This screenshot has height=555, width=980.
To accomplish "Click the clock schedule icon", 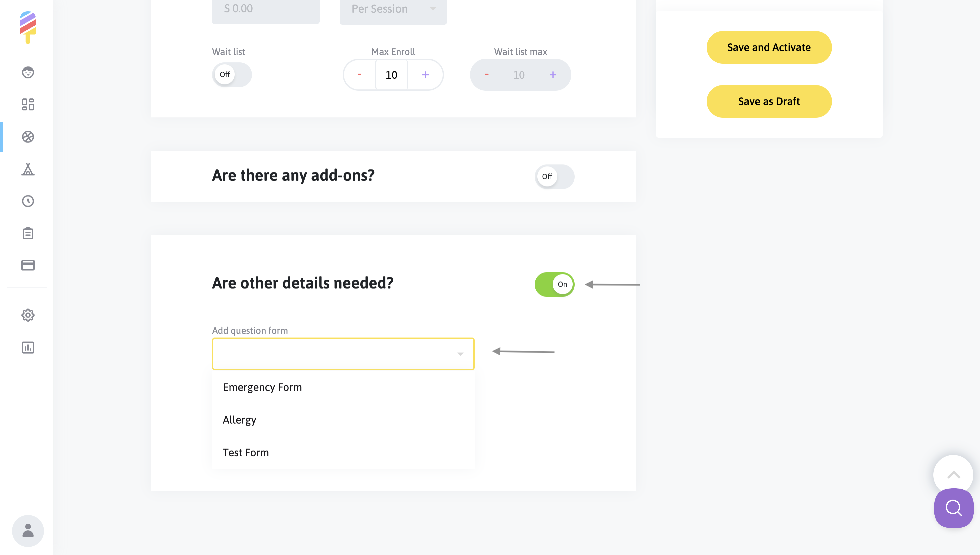I will 28,201.
